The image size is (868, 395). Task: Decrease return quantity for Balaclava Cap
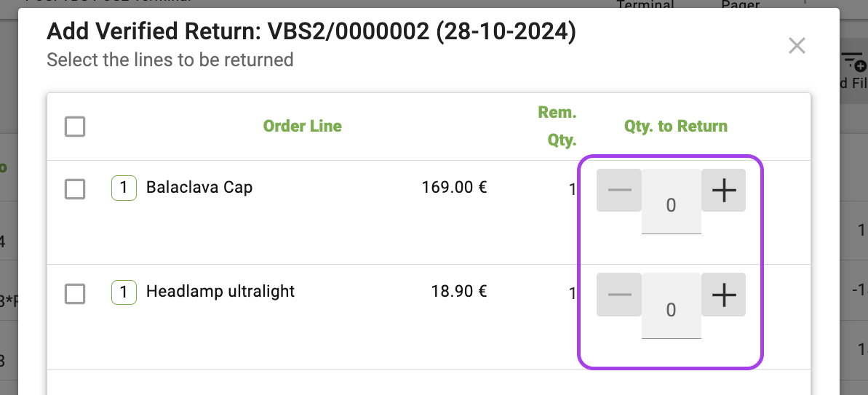point(619,191)
